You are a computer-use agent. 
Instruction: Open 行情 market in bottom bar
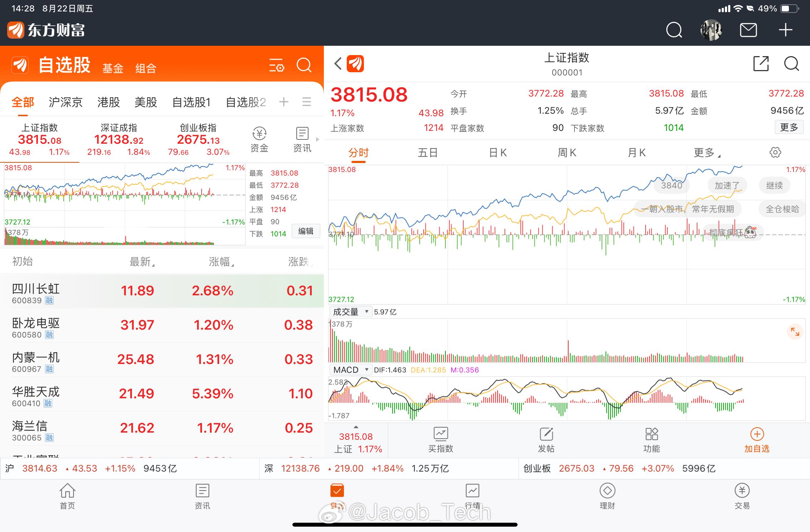pyautogui.click(x=472, y=497)
